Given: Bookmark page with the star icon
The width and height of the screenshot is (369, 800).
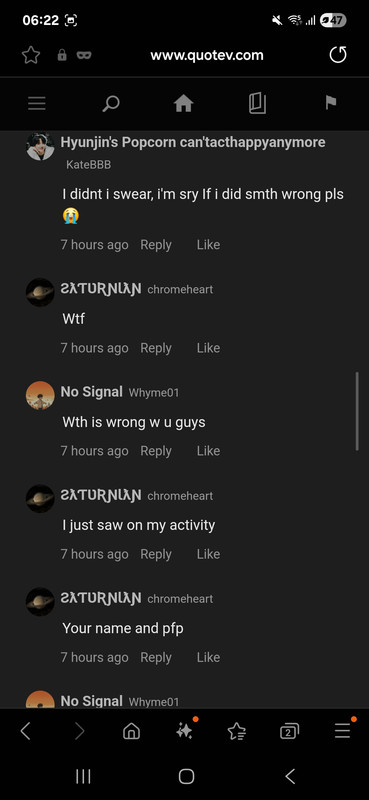Looking at the screenshot, I should coord(31,55).
